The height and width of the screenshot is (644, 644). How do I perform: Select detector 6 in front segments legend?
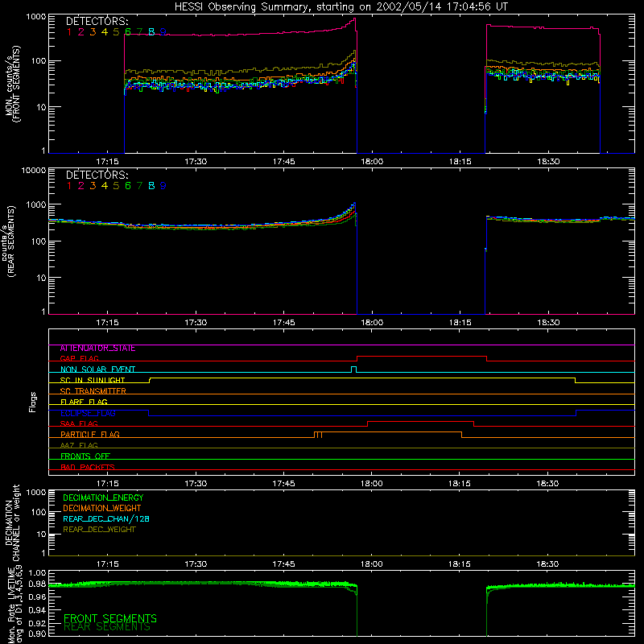pos(128,32)
